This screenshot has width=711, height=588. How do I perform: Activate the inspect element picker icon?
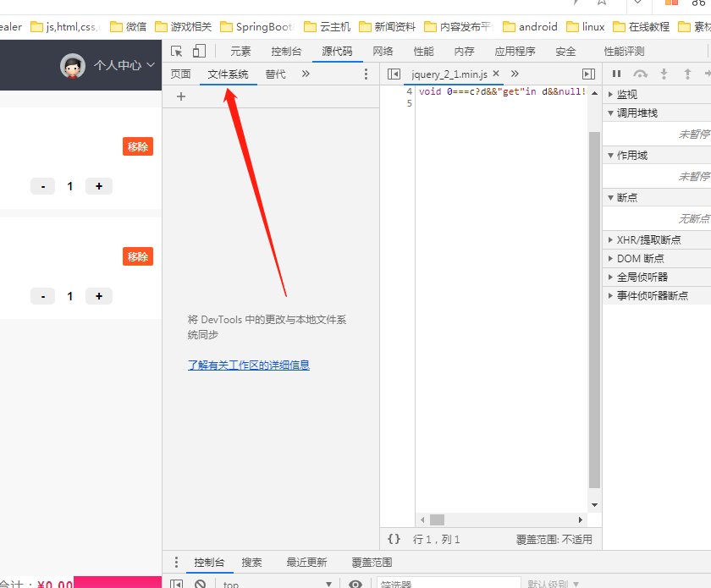click(x=176, y=52)
